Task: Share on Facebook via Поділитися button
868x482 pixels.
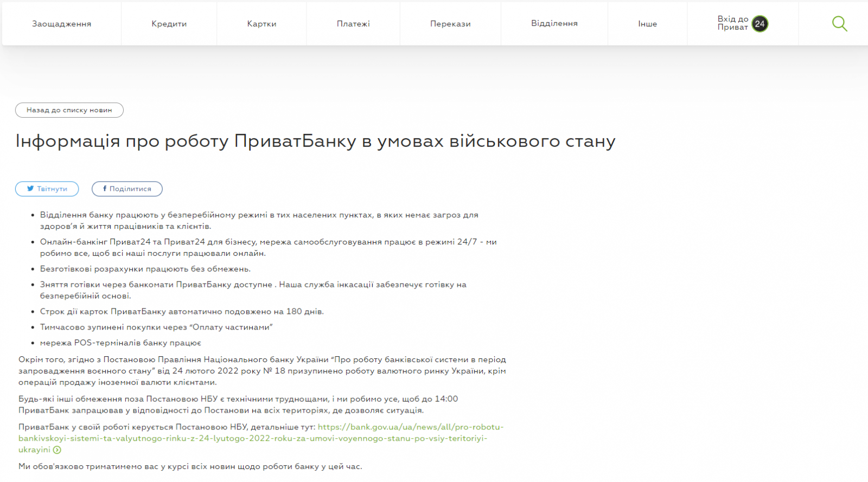Action: coord(127,189)
